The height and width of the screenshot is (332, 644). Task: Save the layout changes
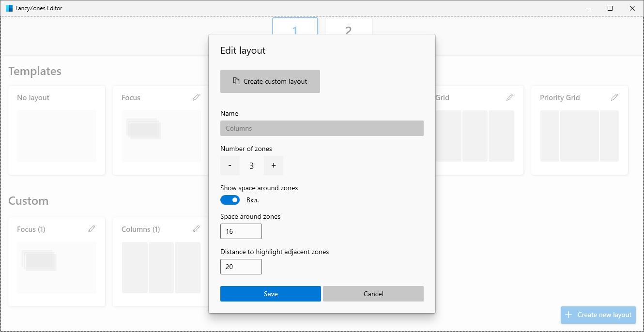(x=271, y=294)
